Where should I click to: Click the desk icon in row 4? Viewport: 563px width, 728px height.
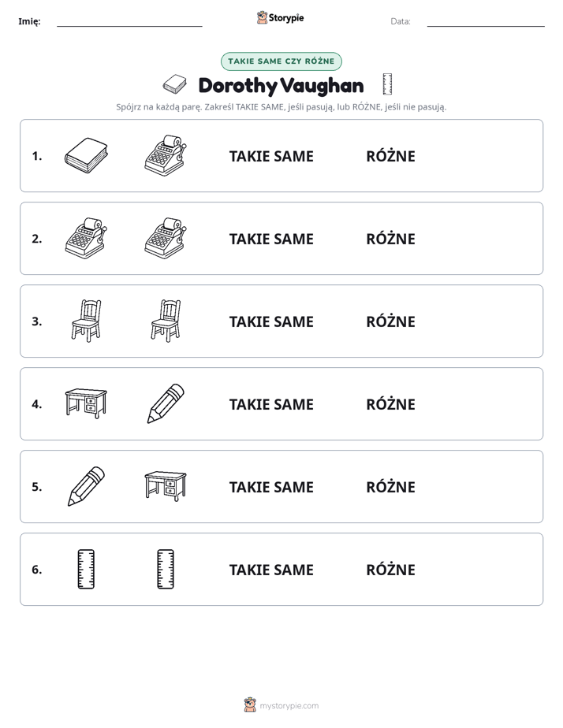(x=86, y=403)
